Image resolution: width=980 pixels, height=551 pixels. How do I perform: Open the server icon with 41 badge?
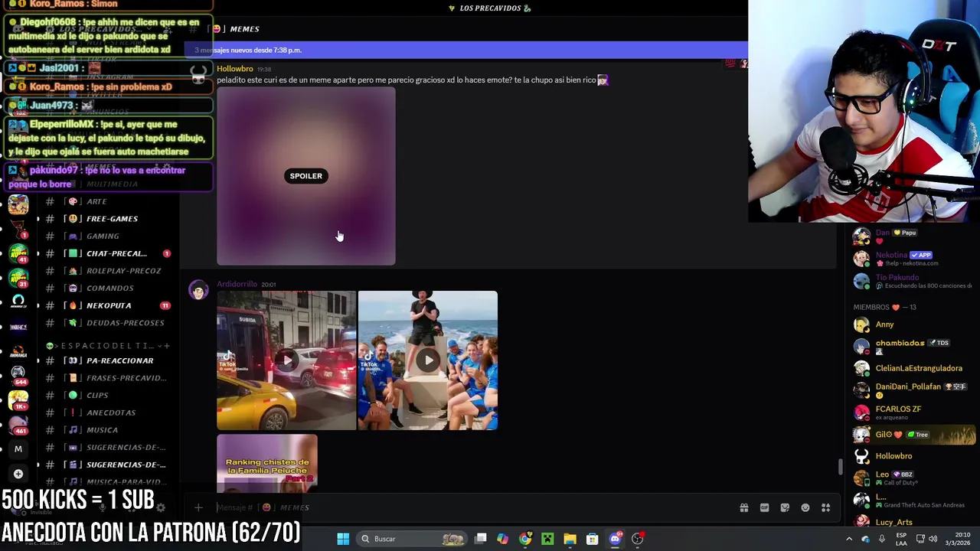[18, 253]
